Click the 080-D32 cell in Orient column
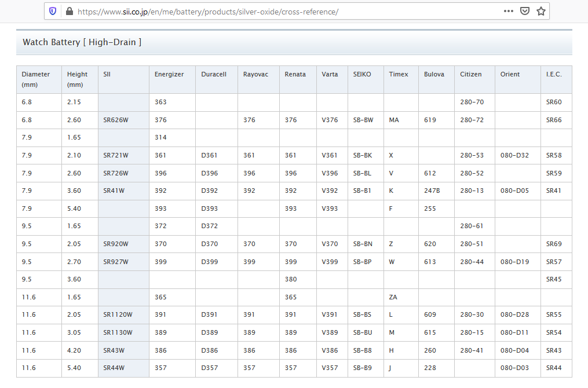The height and width of the screenshot is (388, 588). (514, 155)
